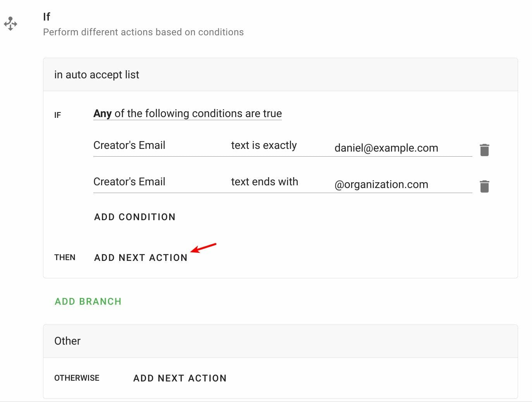
Task: Click ADD CONDITION
Action: [135, 217]
